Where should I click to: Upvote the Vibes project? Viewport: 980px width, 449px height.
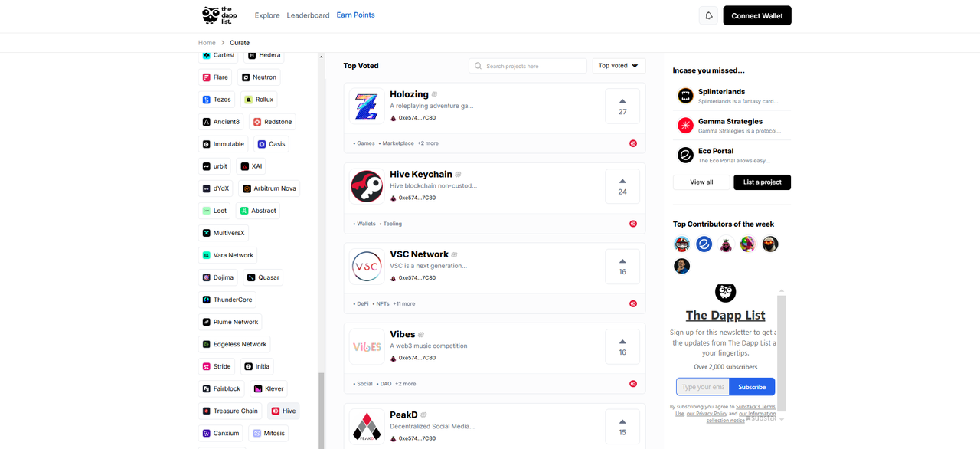coord(622,346)
